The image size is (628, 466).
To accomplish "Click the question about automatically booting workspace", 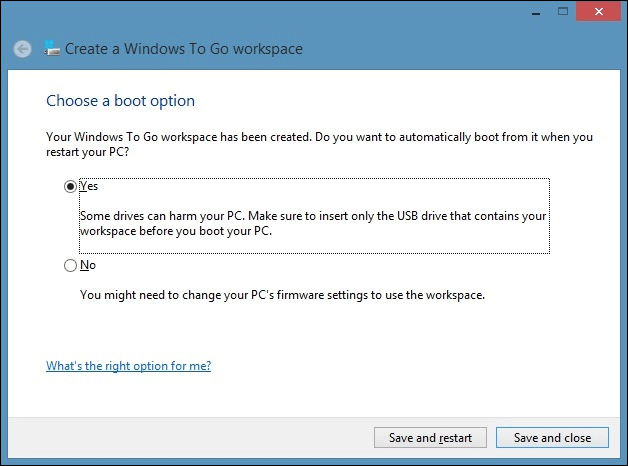I will click(320, 142).
